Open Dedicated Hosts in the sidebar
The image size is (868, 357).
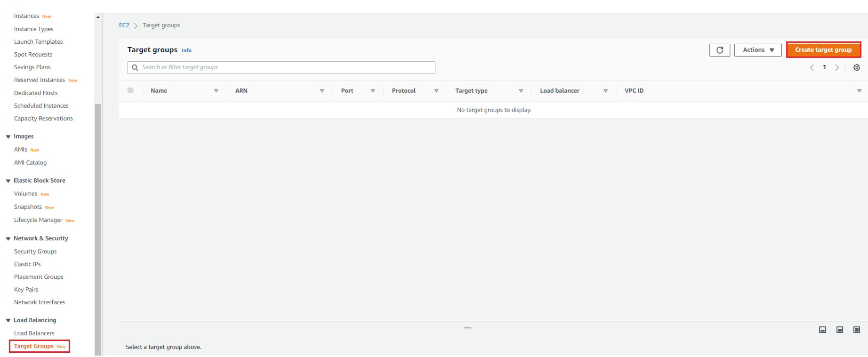36,93
